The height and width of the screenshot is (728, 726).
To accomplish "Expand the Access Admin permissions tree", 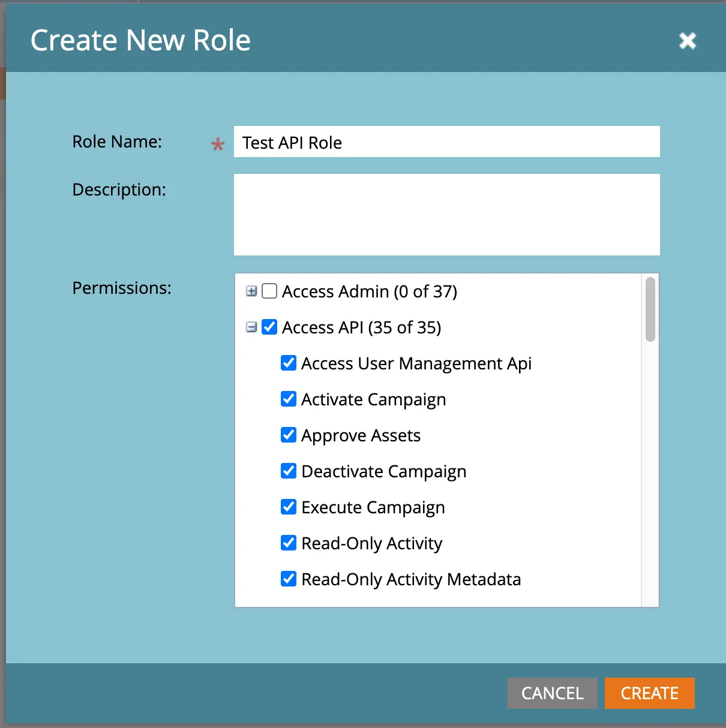I will coord(251,291).
